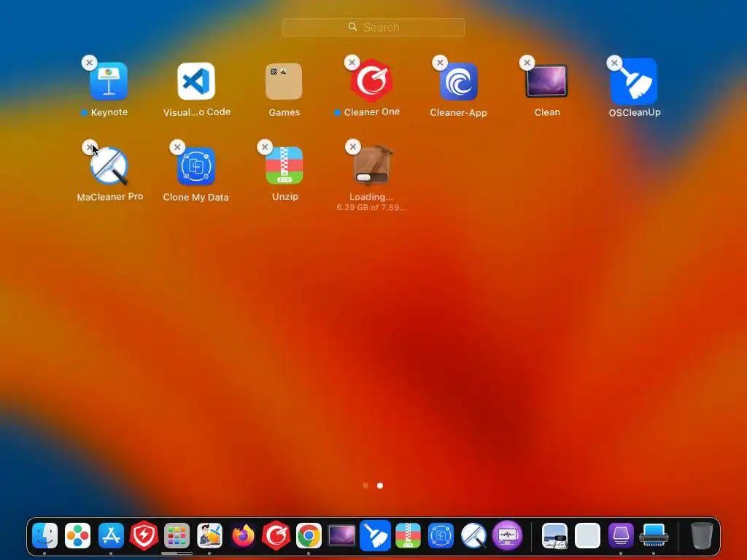Open the purple disk drive app in Dock

[620, 536]
